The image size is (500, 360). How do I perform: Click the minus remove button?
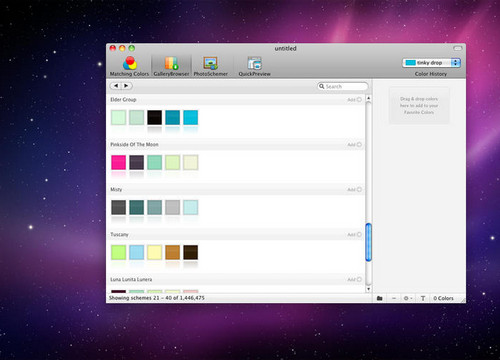(394, 298)
